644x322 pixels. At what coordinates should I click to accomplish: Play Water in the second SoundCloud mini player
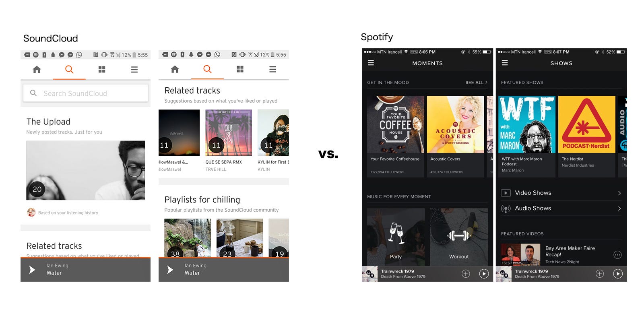coord(170,270)
